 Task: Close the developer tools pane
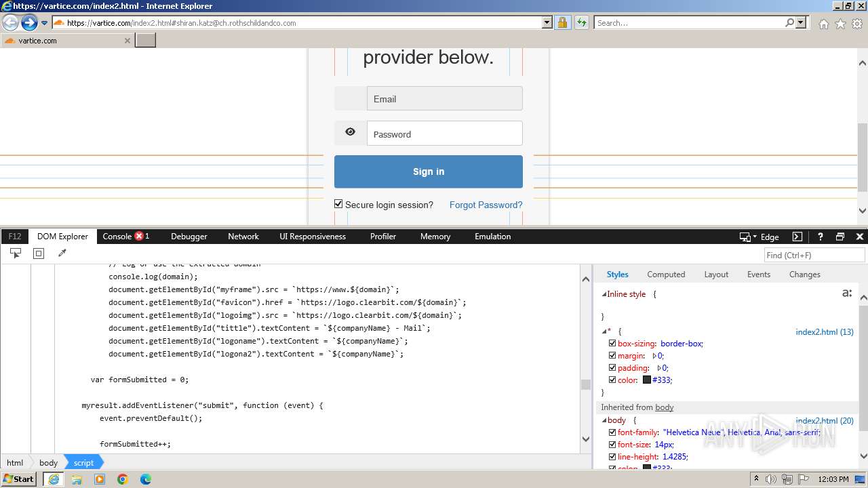point(859,237)
